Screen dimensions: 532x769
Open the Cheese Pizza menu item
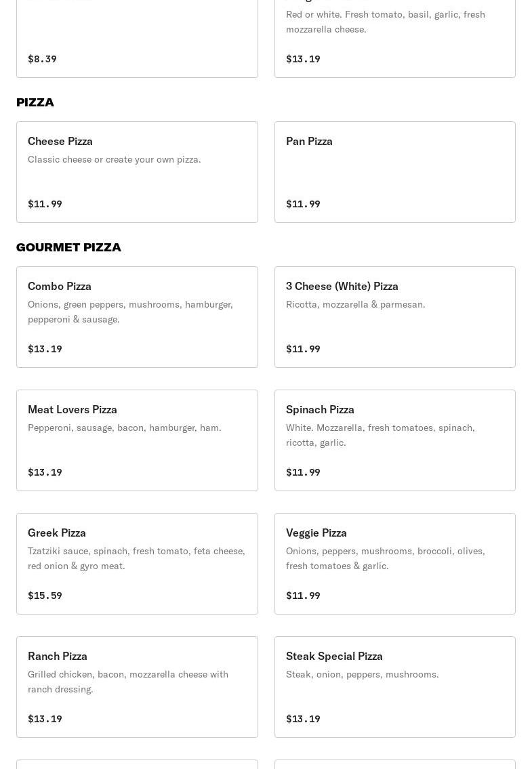[137, 172]
